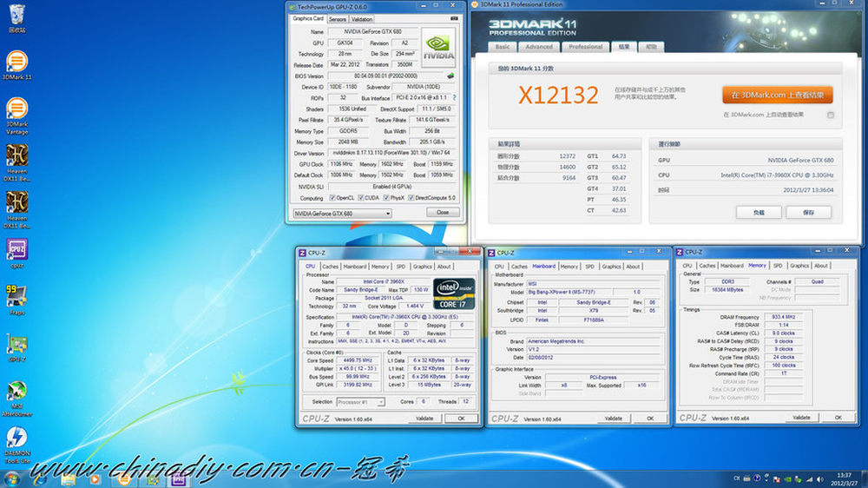Open the cpuz desktop shortcut
Screen dimensions: 868x488
coord(16,254)
